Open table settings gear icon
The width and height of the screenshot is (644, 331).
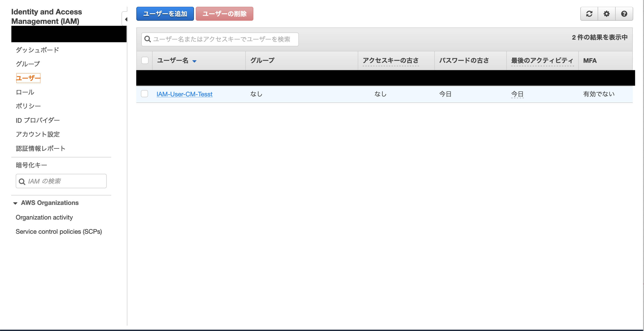click(606, 14)
